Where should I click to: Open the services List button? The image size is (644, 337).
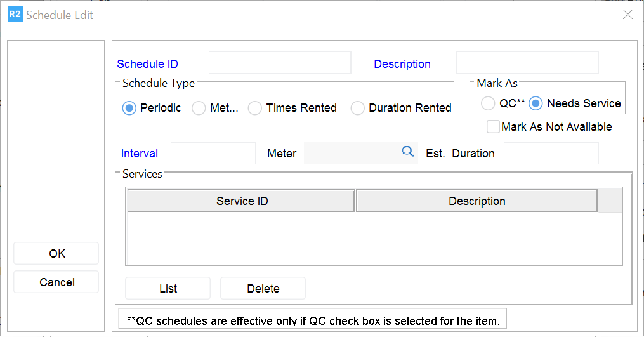pos(168,289)
